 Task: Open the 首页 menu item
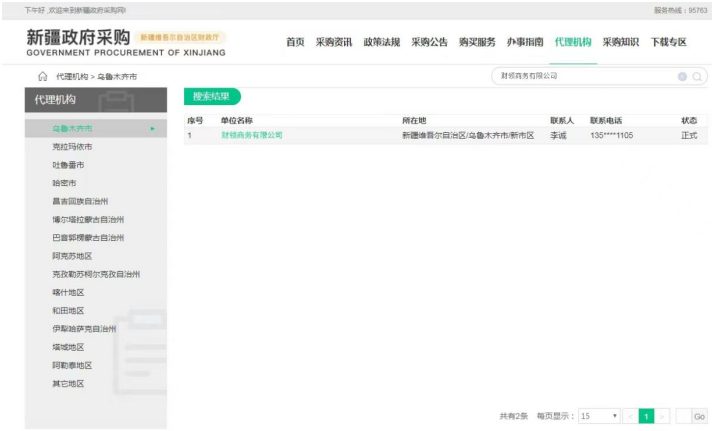click(295, 42)
